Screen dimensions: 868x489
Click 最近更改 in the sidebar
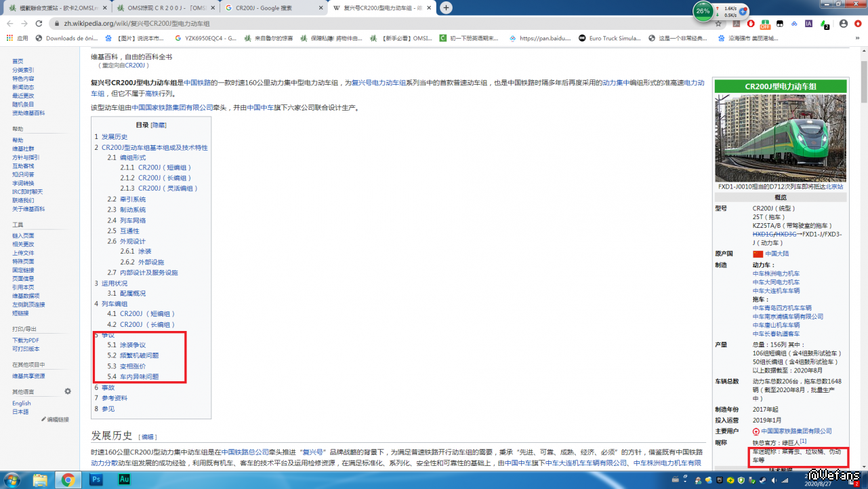click(x=23, y=96)
